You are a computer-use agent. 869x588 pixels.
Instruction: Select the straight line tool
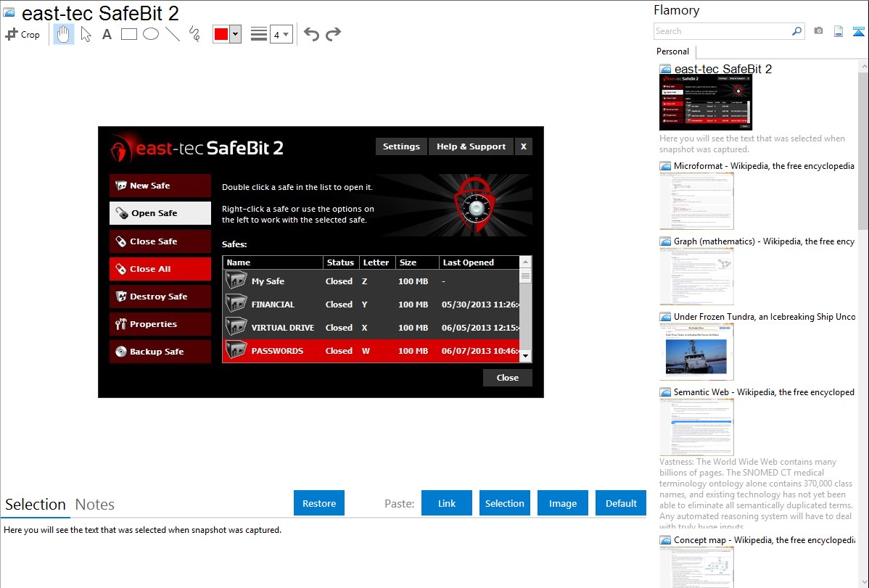[173, 34]
